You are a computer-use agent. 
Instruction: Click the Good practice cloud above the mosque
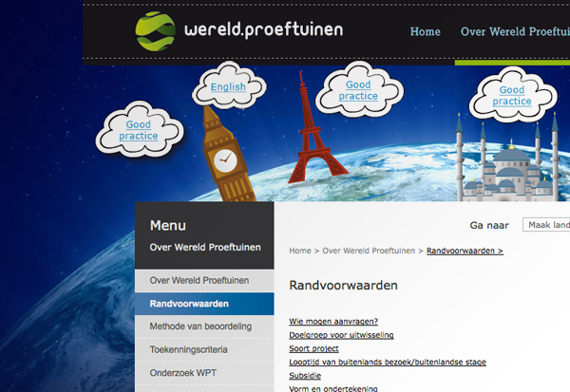pyautogui.click(x=512, y=95)
